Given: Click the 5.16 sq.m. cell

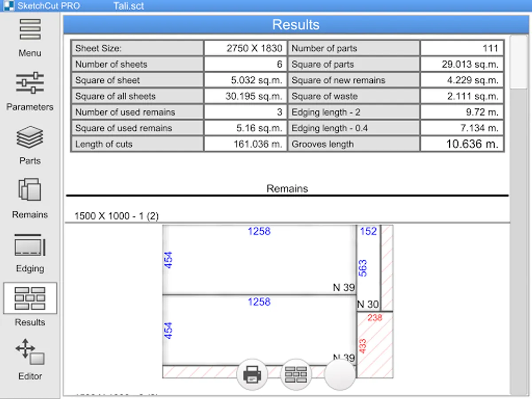Looking at the screenshot, I should click(x=246, y=128).
